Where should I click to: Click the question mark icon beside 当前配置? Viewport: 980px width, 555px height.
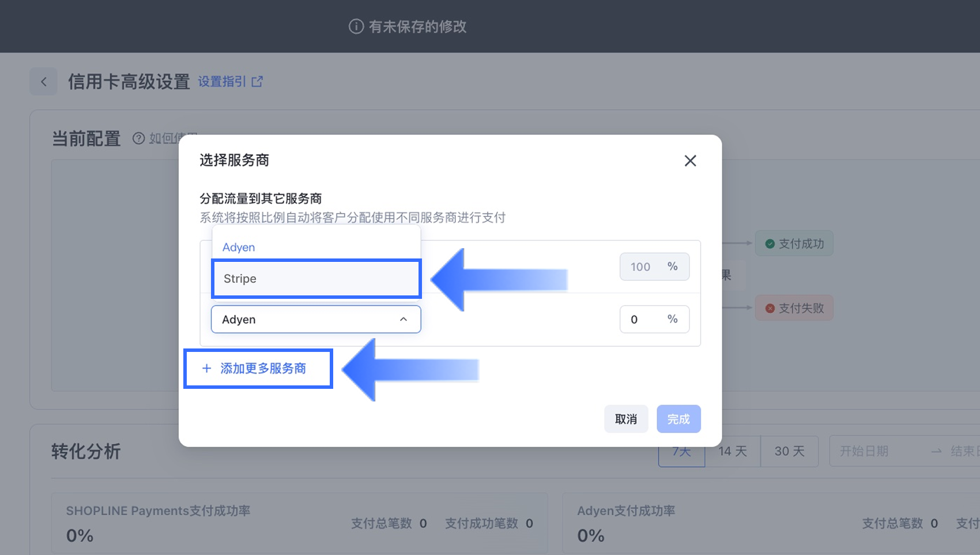click(x=138, y=138)
